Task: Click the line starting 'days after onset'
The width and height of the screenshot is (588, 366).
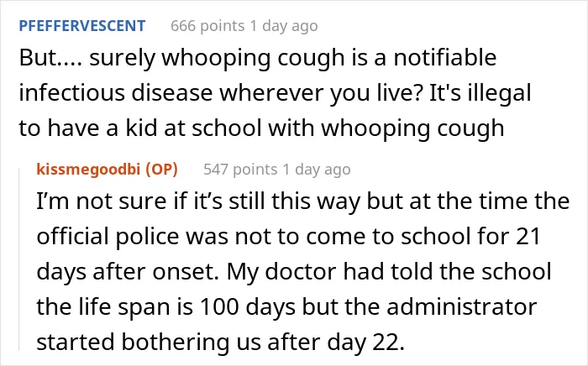Action: (294, 272)
